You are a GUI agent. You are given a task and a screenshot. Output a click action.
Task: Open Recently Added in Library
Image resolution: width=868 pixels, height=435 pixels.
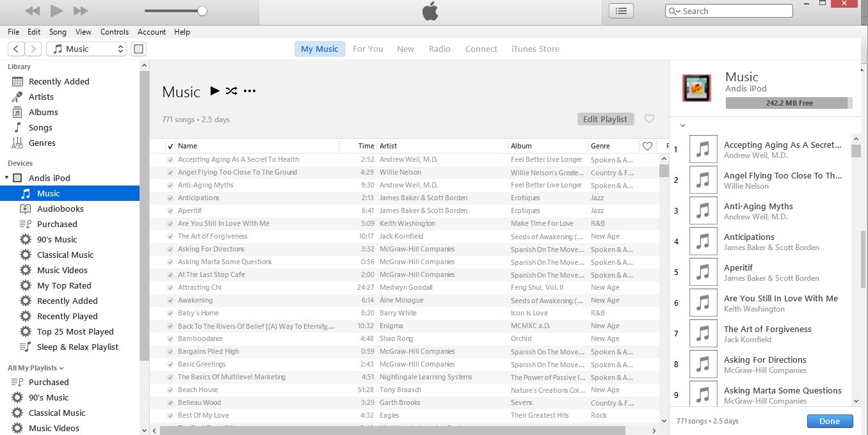pyautogui.click(x=59, y=81)
